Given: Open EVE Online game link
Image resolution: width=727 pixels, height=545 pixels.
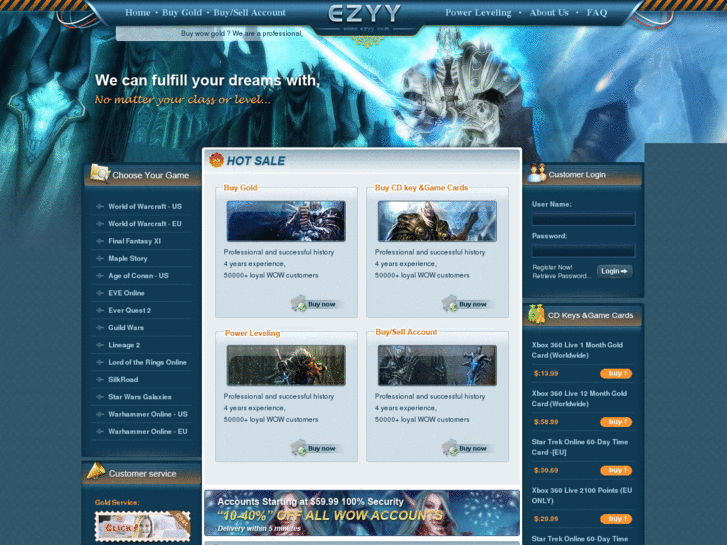Looking at the screenshot, I should pyautogui.click(x=126, y=293).
